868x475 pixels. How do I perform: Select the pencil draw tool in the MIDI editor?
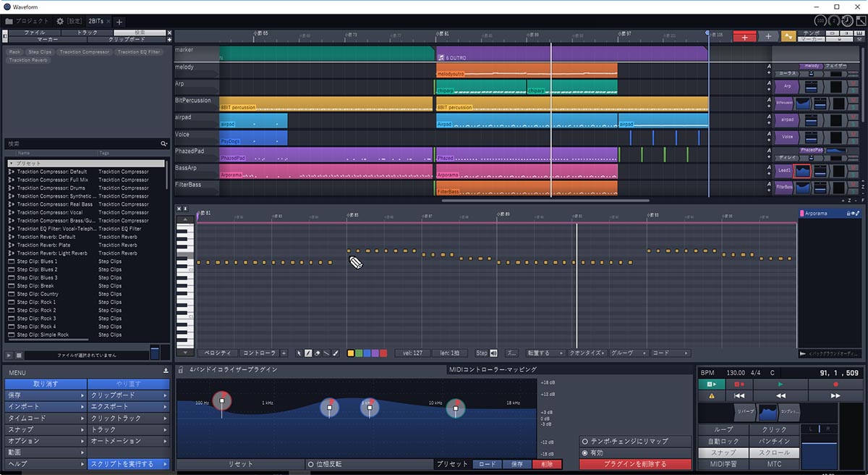tap(308, 353)
